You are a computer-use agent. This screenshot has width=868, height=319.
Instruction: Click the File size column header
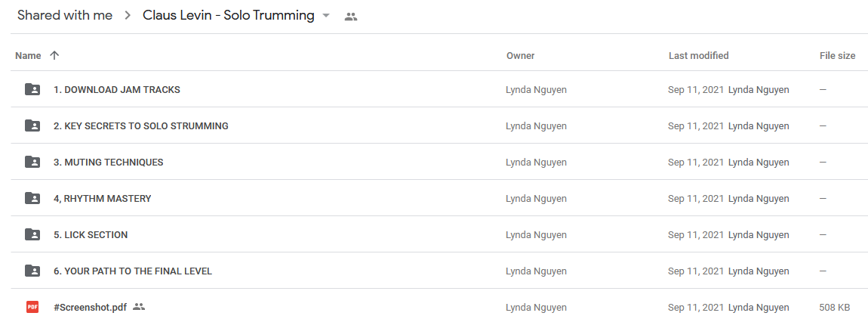(x=838, y=55)
